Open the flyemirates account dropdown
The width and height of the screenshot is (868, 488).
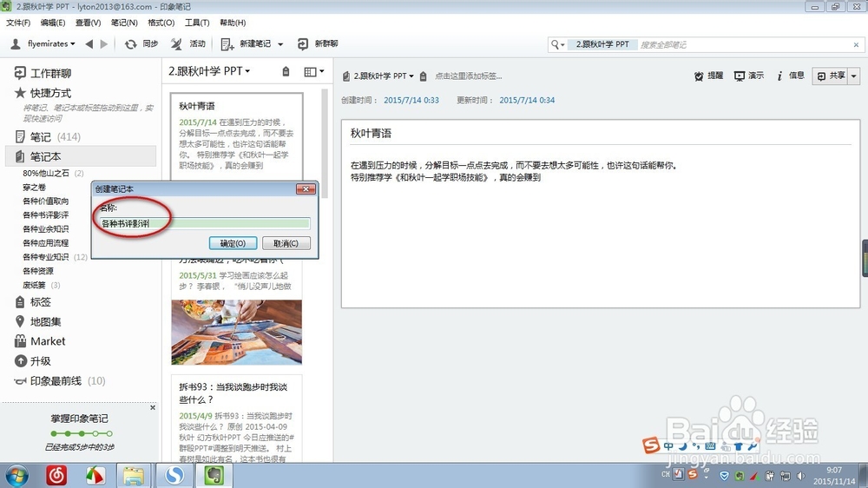tap(43, 43)
